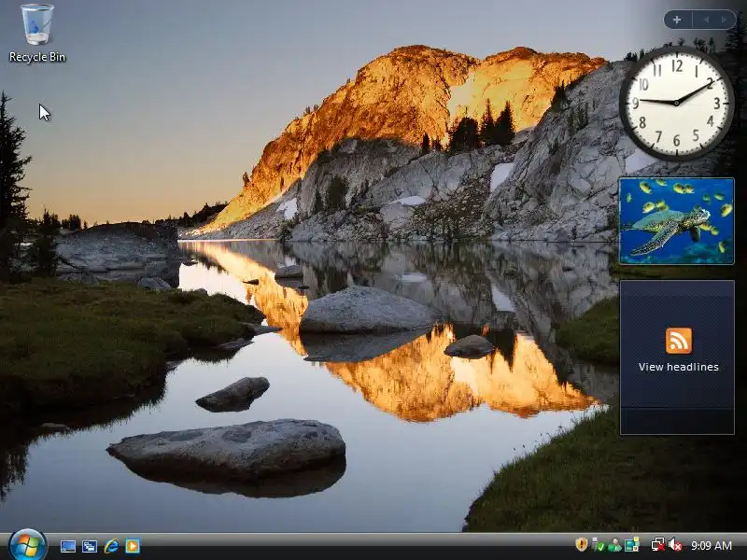Click the green user tray icon
Image resolution: width=747 pixels, height=560 pixels.
click(614, 545)
